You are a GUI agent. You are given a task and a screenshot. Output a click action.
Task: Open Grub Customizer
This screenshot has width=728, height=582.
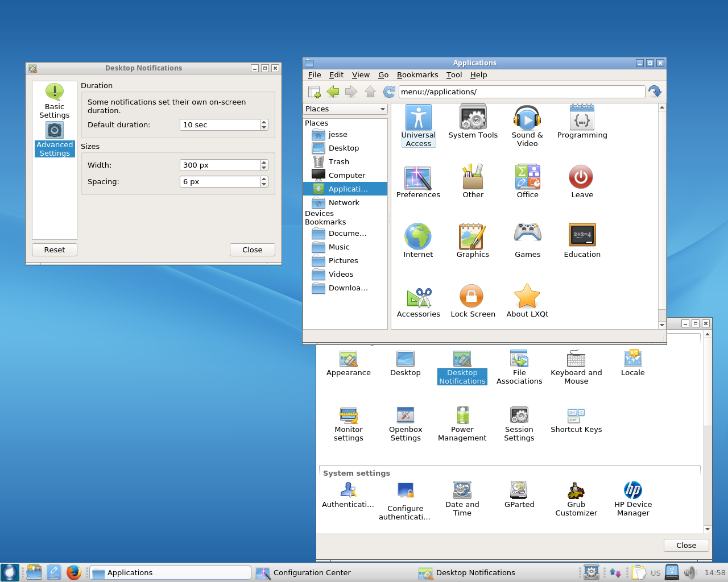pyautogui.click(x=576, y=499)
